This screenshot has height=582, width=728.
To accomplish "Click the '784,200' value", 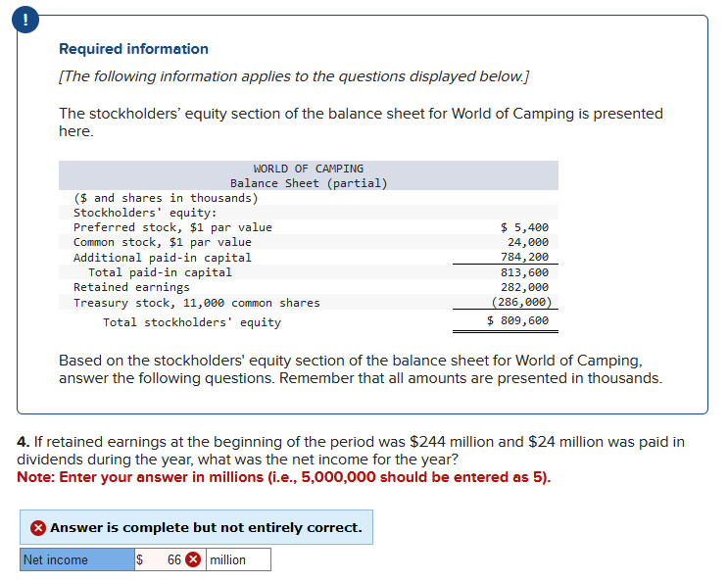I will (524, 257).
